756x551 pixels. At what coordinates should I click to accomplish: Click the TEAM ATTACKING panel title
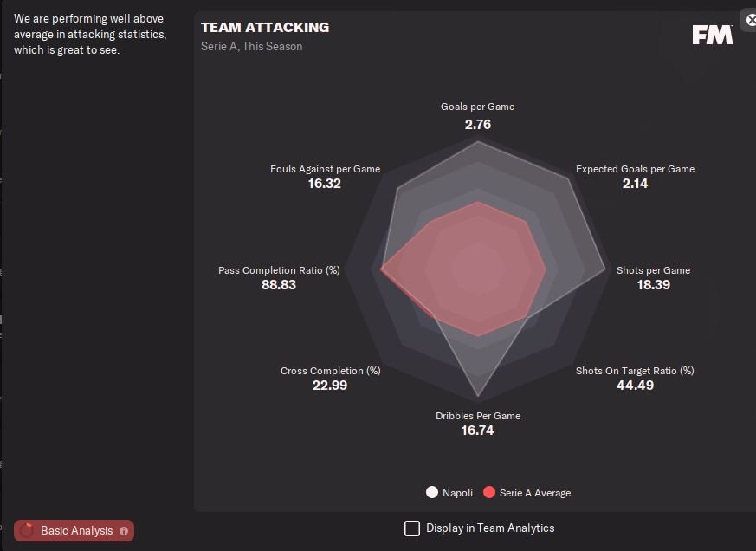[265, 27]
